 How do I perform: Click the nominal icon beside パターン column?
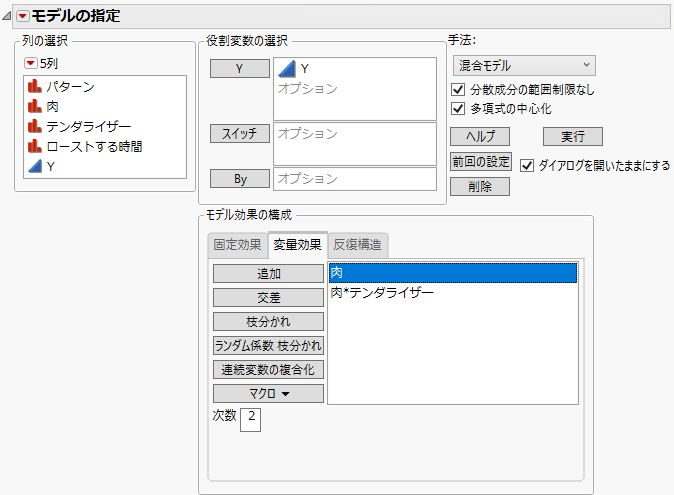(34, 87)
